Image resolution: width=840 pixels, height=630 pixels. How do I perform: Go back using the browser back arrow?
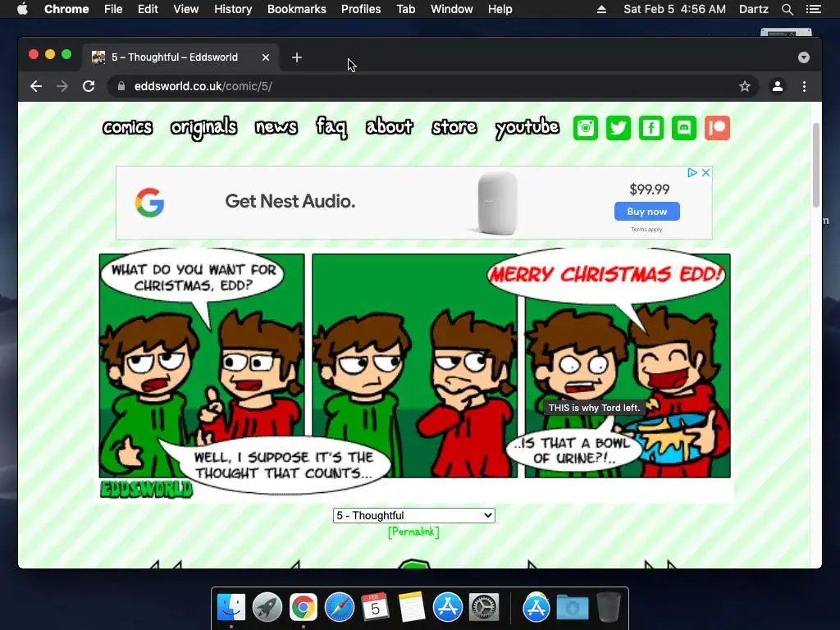tap(36, 86)
